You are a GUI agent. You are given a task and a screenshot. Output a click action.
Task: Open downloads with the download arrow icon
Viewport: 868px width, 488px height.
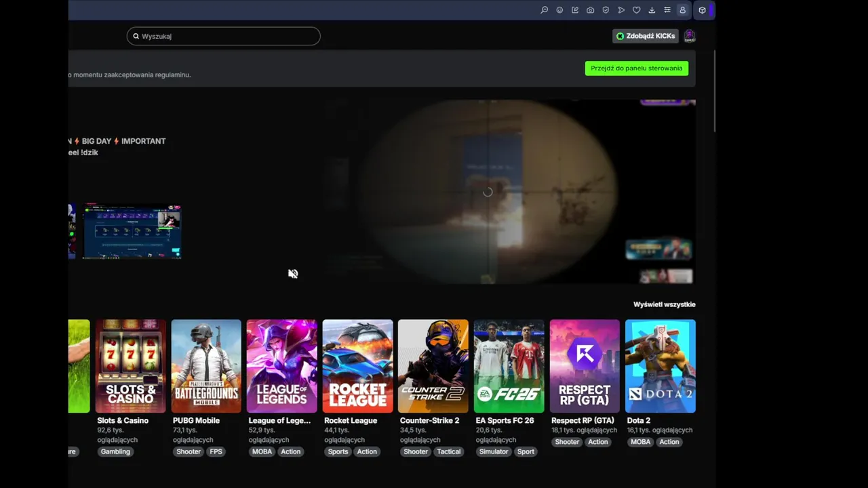tap(652, 10)
